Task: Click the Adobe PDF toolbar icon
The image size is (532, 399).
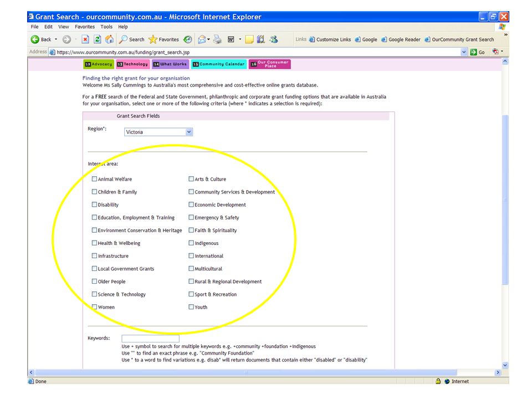Action: pos(495,52)
